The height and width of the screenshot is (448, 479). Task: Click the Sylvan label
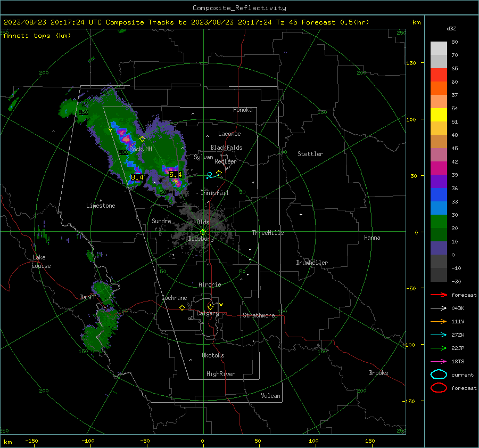point(203,157)
